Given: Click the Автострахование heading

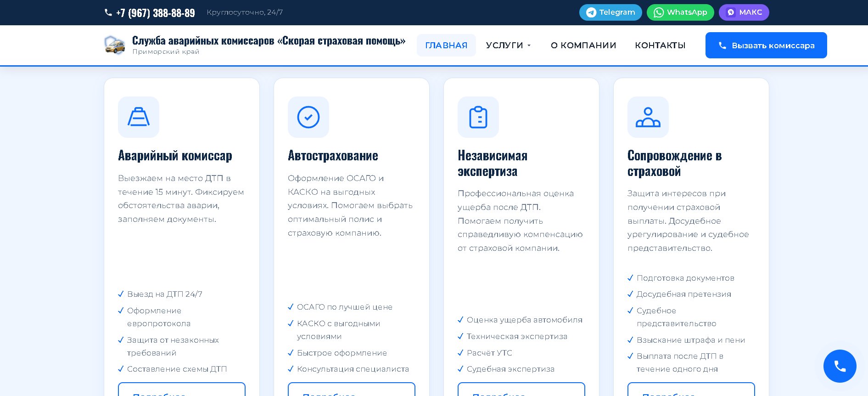Looking at the screenshot, I should pyautogui.click(x=333, y=156).
